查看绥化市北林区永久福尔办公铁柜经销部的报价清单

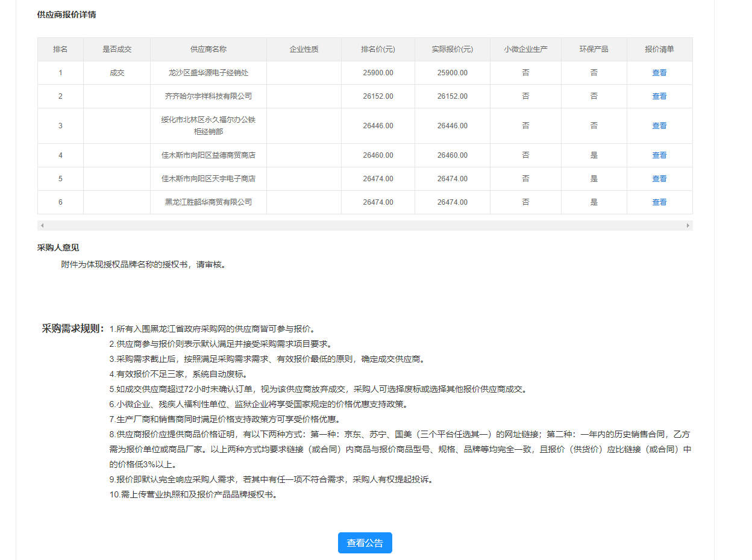coord(659,125)
